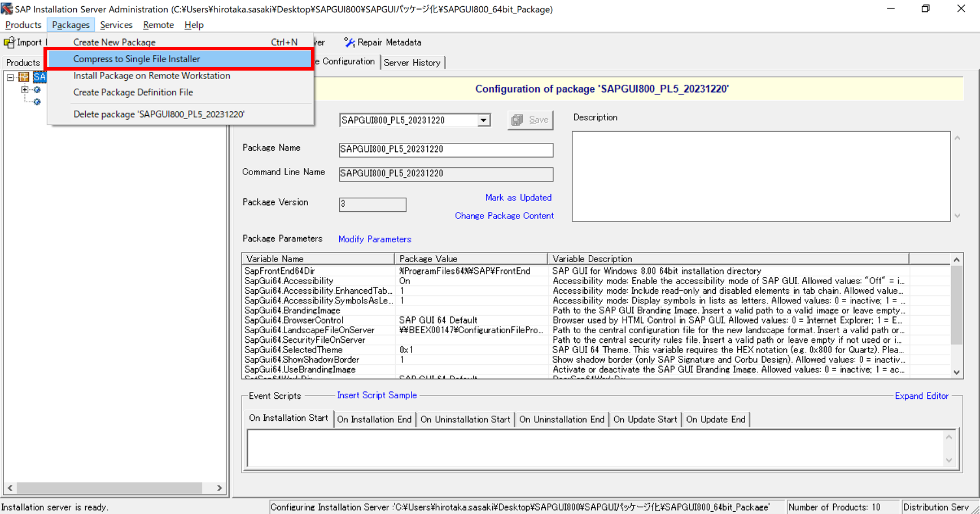
Task: Select the SapGui64.ShowShadowBorder variable name
Action: (302, 360)
